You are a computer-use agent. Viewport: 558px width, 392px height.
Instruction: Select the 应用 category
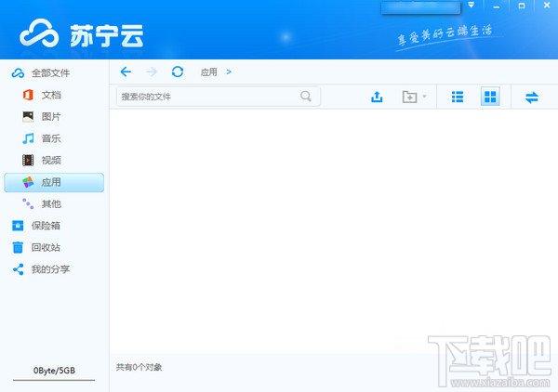point(54,182)
